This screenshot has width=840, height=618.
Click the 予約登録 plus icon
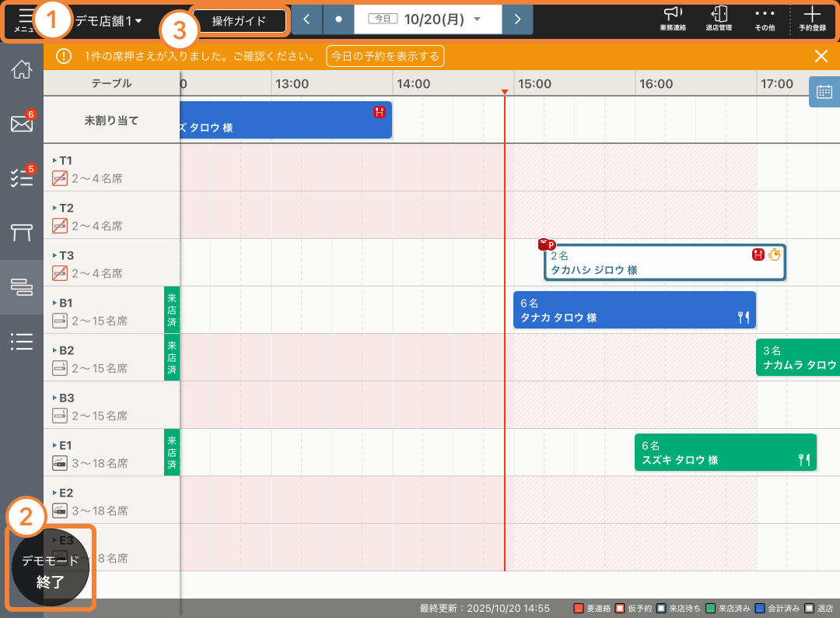[x=812, y=19]
